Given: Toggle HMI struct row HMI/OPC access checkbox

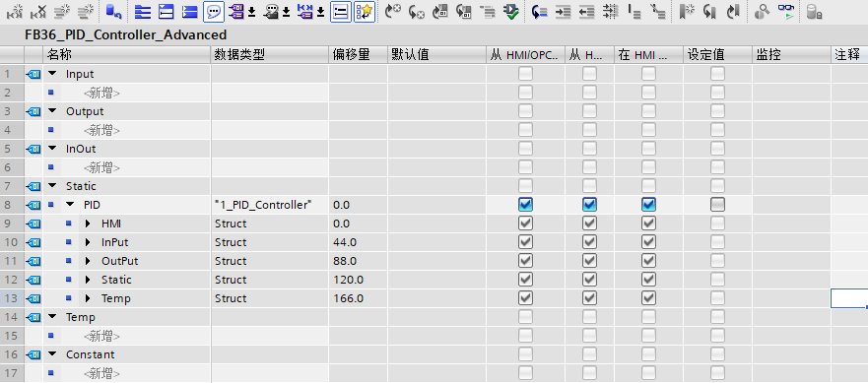Looking at the screenshot, I should point(525,223).
